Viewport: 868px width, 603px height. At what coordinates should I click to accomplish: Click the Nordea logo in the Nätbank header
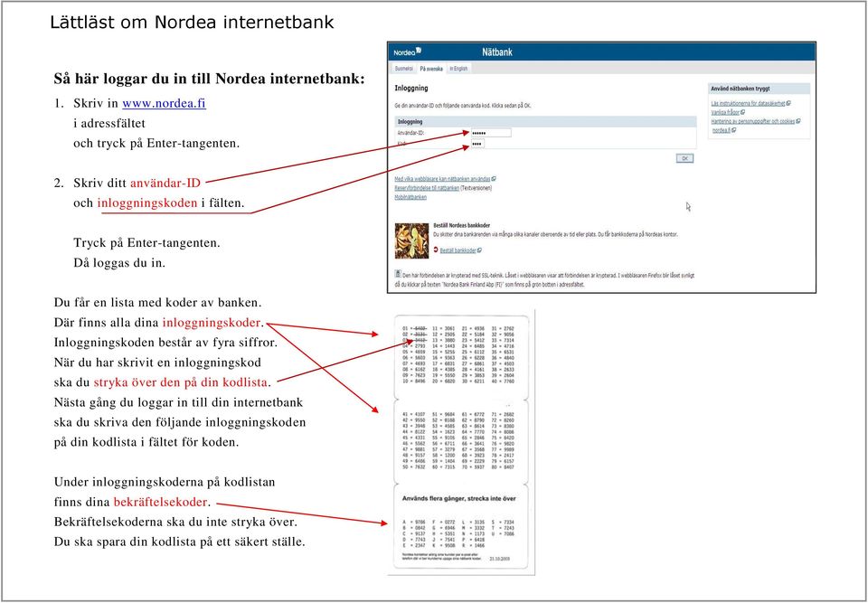point(408,52)
